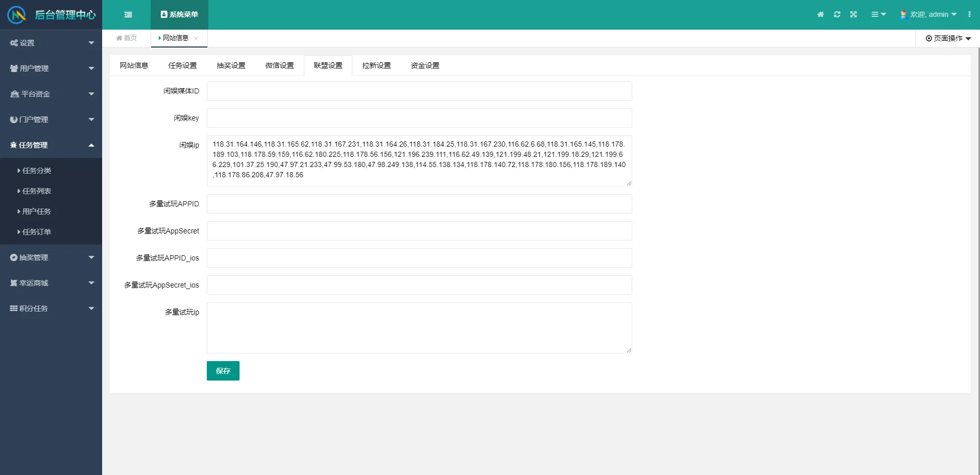Open 页面操作 page actions dropdown
Screen dimensions: 980x475
[x=948, y=38]
